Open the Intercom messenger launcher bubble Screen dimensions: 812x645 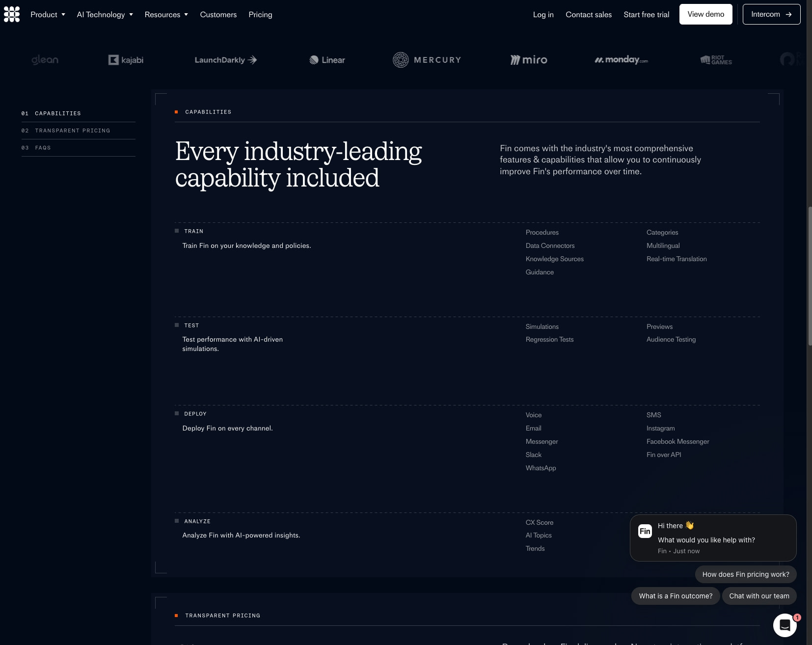pyautogui.click(x=785, y=625)
